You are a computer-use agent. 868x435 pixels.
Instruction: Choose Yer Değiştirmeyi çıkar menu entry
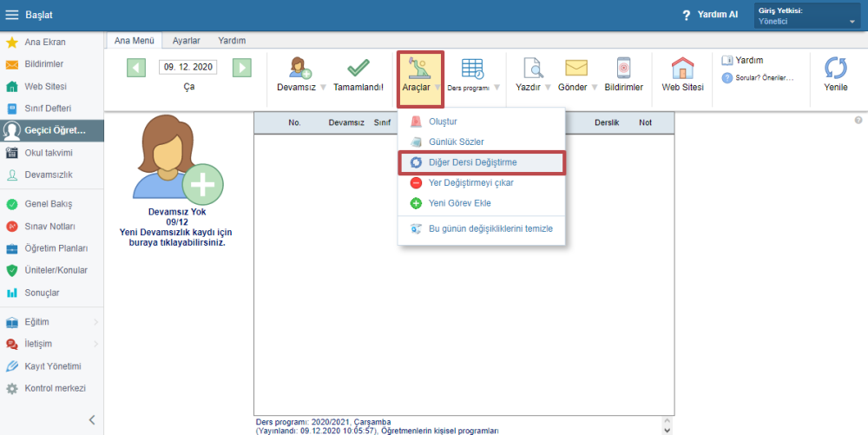[481, 182]
